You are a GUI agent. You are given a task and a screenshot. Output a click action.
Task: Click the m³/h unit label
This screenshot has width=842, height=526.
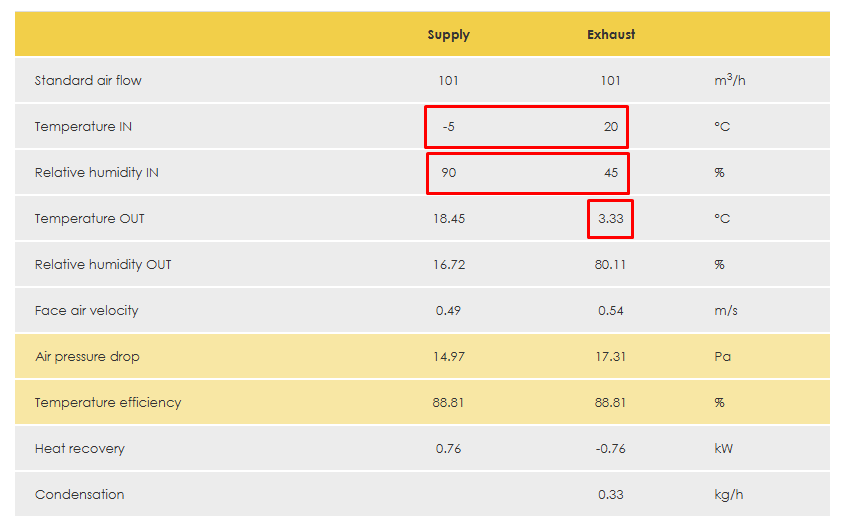click(x=729, y=80)
